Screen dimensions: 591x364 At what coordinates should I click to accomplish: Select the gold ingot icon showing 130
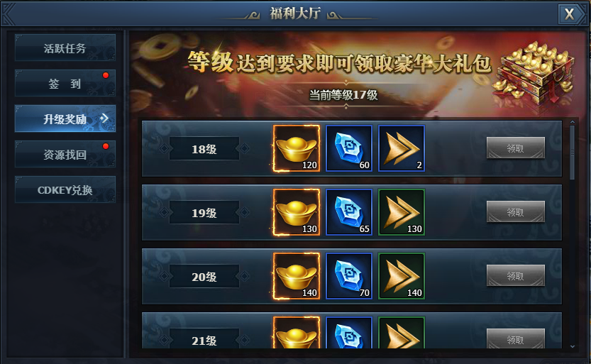click(297, 212)
